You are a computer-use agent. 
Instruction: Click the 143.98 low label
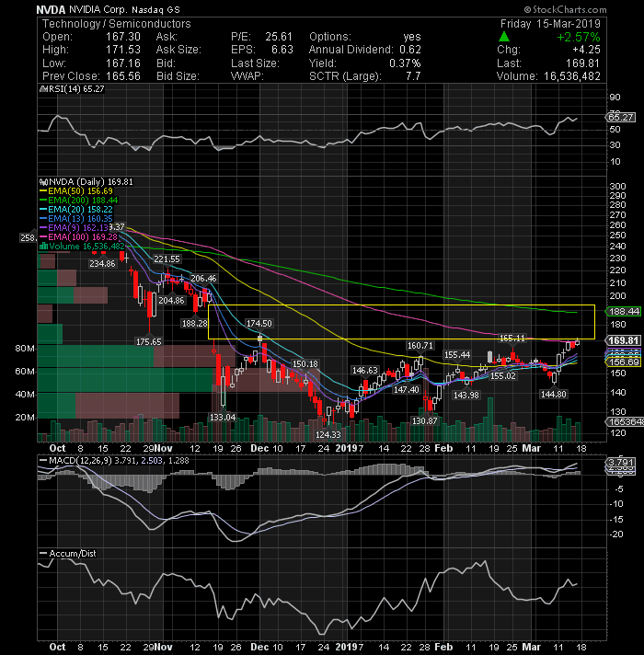[x=466, y=395]
